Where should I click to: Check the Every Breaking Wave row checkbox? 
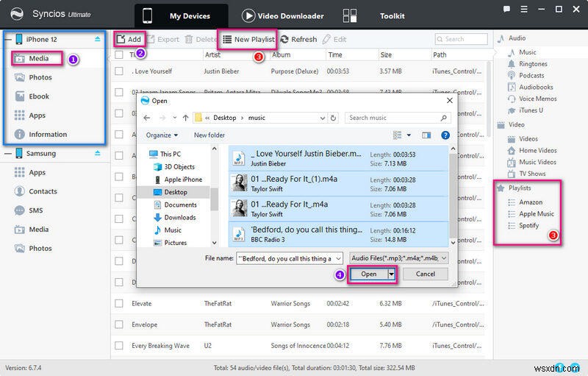(x=119, y=345)
